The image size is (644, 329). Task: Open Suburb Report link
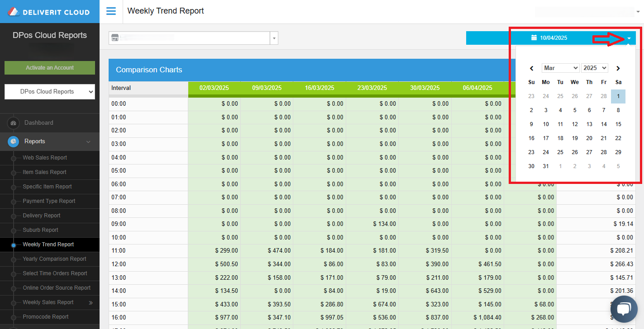[40, 230]
